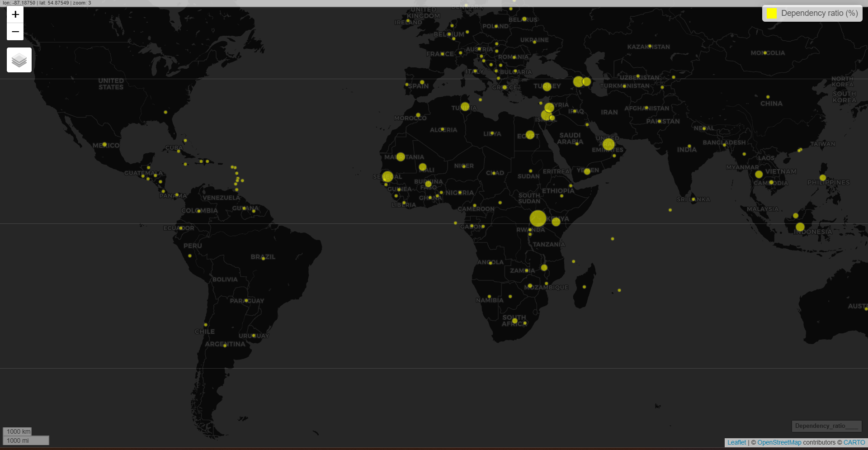The width and height of the screenshot is (868, 450).
Task: Zoom in on the map
Action: pos(15,14)
